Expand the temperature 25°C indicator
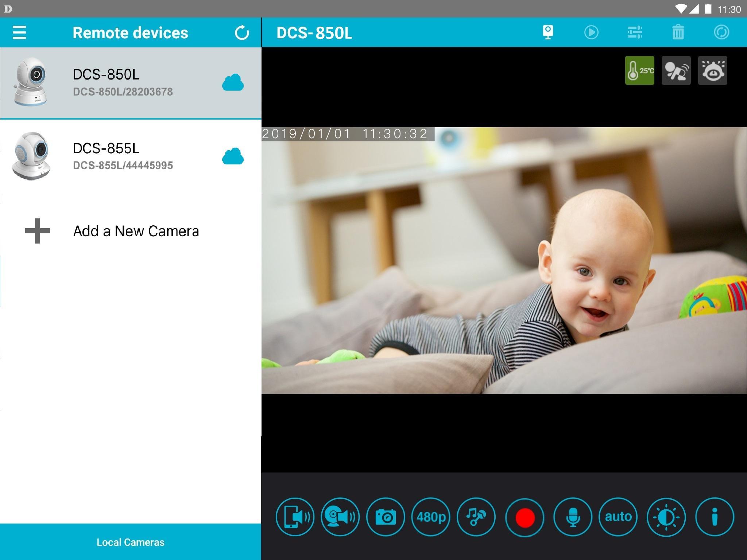 [x=639, y=70]
